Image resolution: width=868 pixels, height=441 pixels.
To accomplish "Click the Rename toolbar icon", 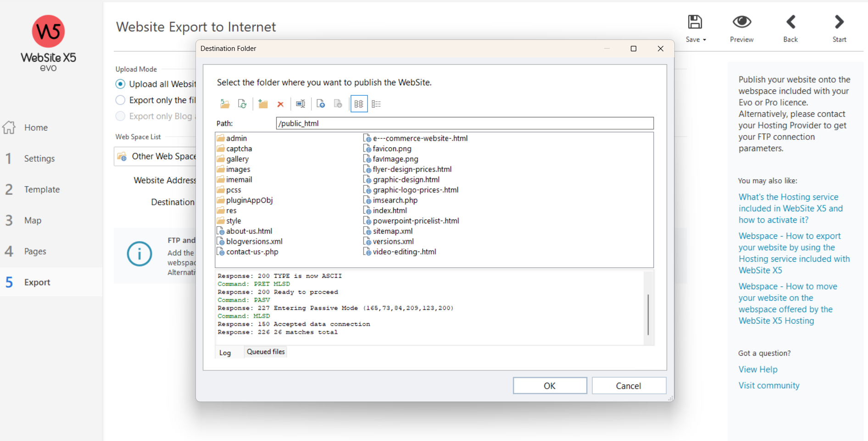I will point(300,104).
